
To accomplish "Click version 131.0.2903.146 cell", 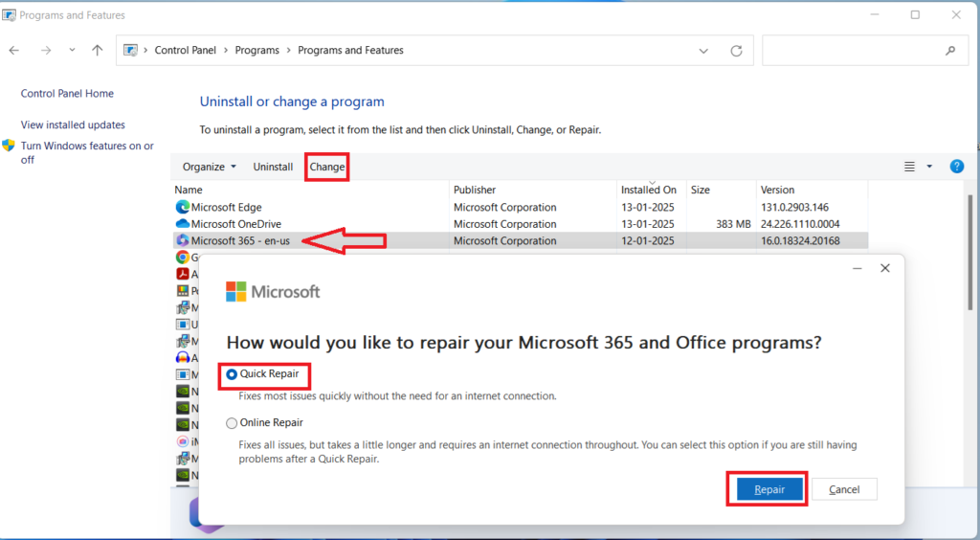I will click(x=794, y=207).
